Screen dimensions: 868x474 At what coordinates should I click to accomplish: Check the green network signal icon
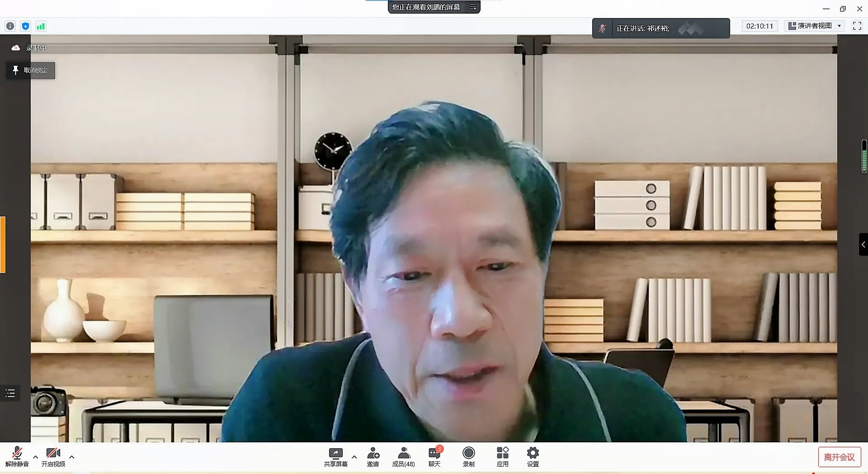pyautogui.click(x=41, y=26)
